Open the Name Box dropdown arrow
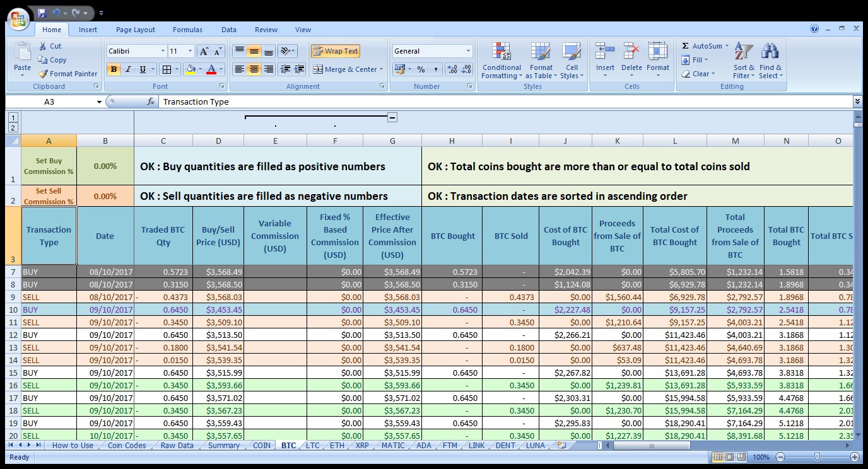Viewport: 868px width, 469px height. point(99,101)
